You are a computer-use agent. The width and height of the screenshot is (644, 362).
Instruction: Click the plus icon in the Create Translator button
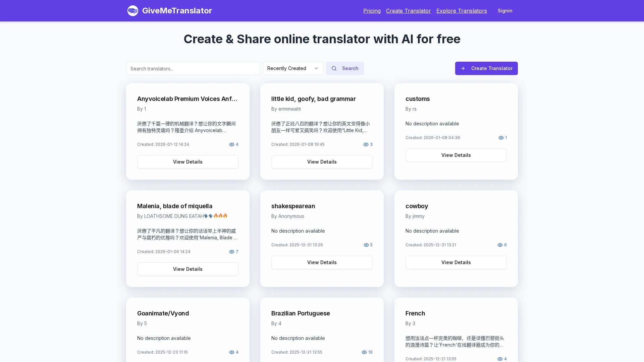(x=463, y=68)
